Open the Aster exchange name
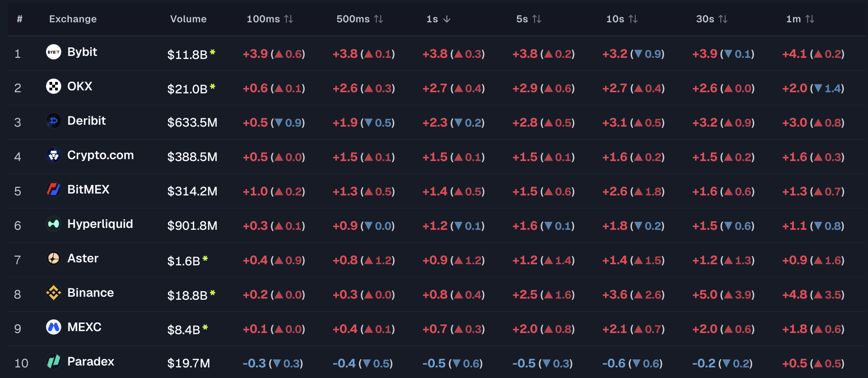The width and height of the screenshot is (868, 378). (83, 258)
